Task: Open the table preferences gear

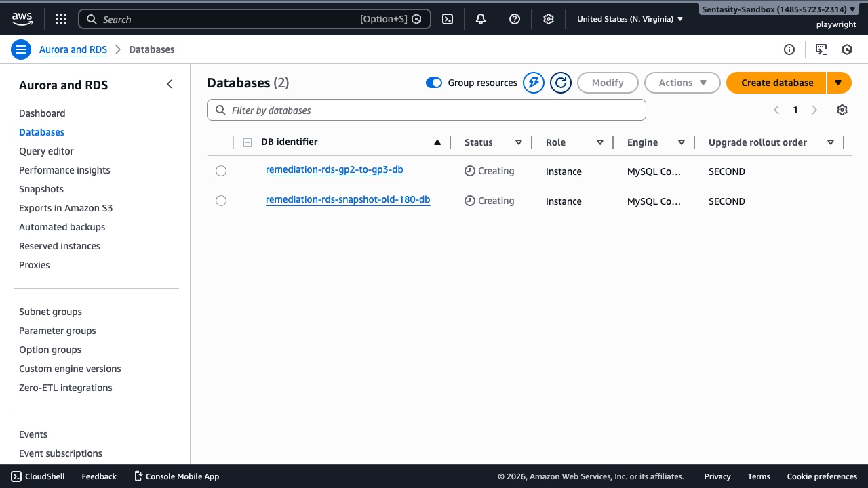Action: tap(842, 109)
